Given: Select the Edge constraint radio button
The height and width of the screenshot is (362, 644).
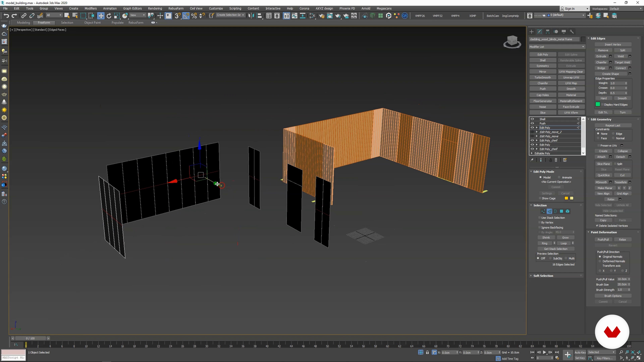Looking at the screenshot, I should [613, 134].
